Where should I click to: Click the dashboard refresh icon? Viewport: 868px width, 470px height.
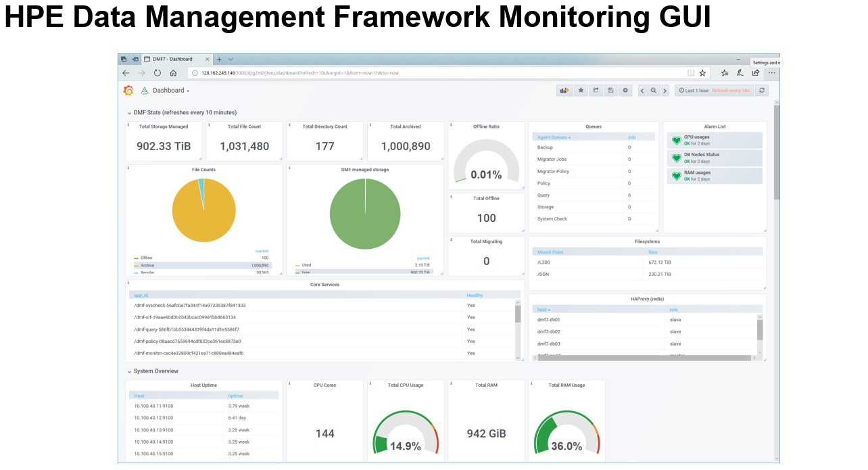[x=762, y=91]
